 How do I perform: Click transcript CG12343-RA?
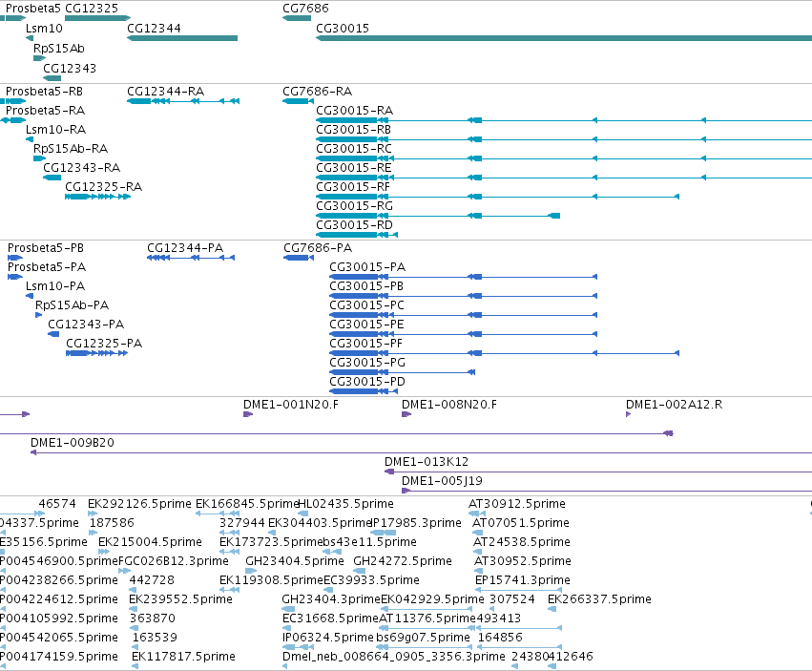pyautogui.click(x=81, y=168)
